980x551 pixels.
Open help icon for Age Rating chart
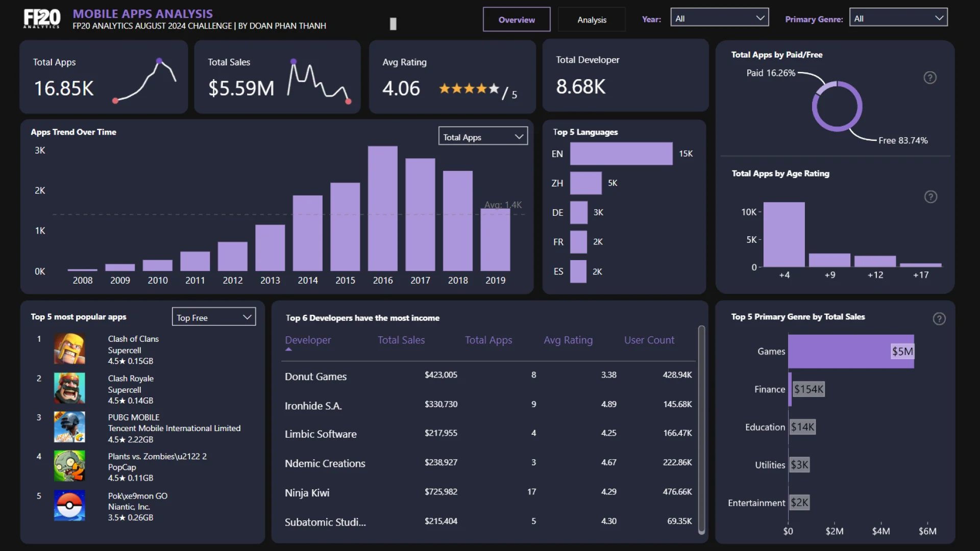tap(930, 197)
